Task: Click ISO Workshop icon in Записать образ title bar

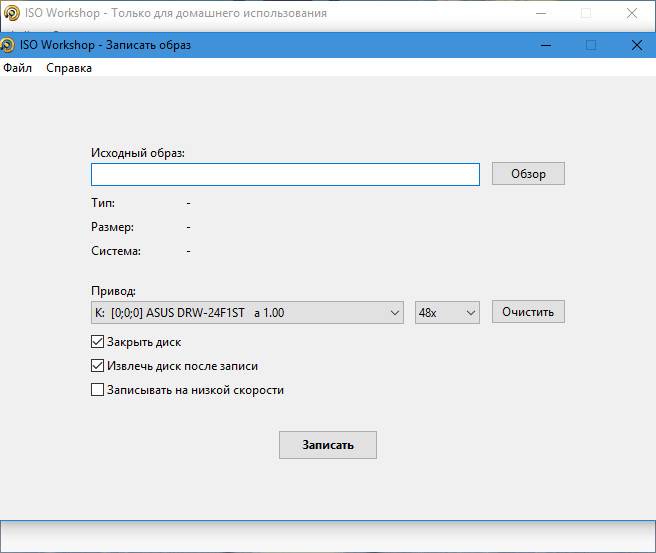Action: (x=7, y=45)
